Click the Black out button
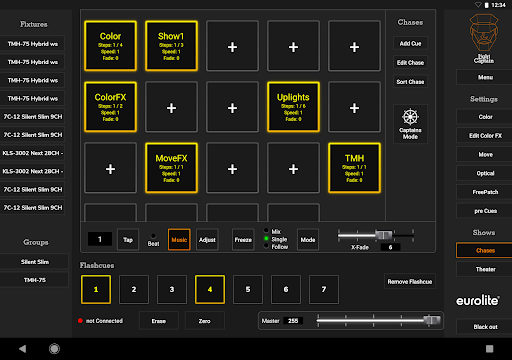 (485, 327)
